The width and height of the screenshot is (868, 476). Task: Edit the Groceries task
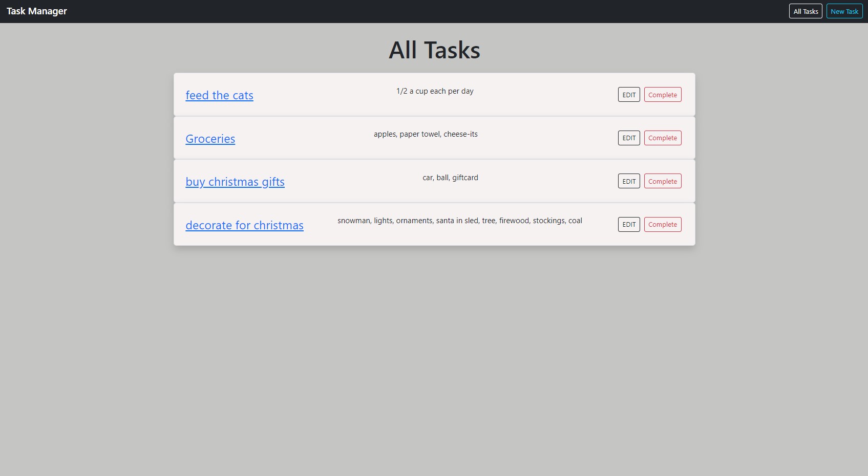pos(629,138)
